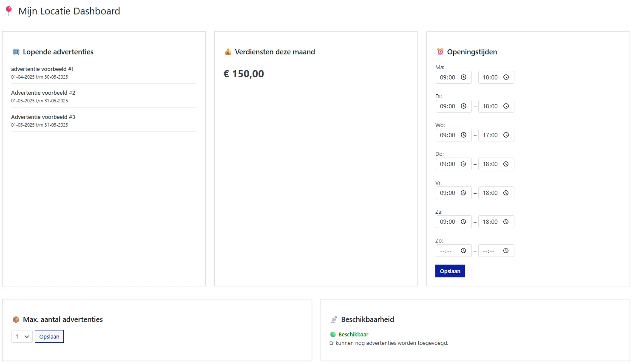Choose 'Advertentie voorbeeld #3' from running ads
This screenshot has height=364, width=633.
[x=43, y=117]
